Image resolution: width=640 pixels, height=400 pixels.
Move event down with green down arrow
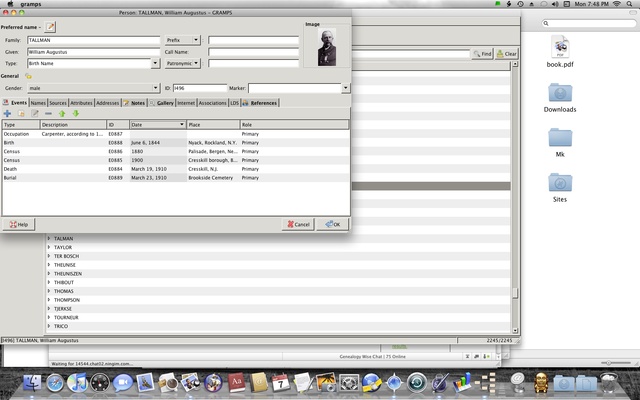tap(74, 114)
